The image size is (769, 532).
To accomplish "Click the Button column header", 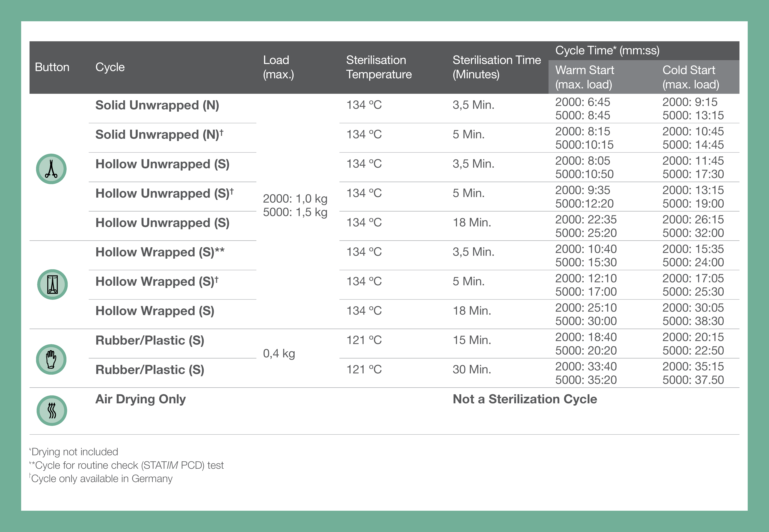I will [52, 67].
